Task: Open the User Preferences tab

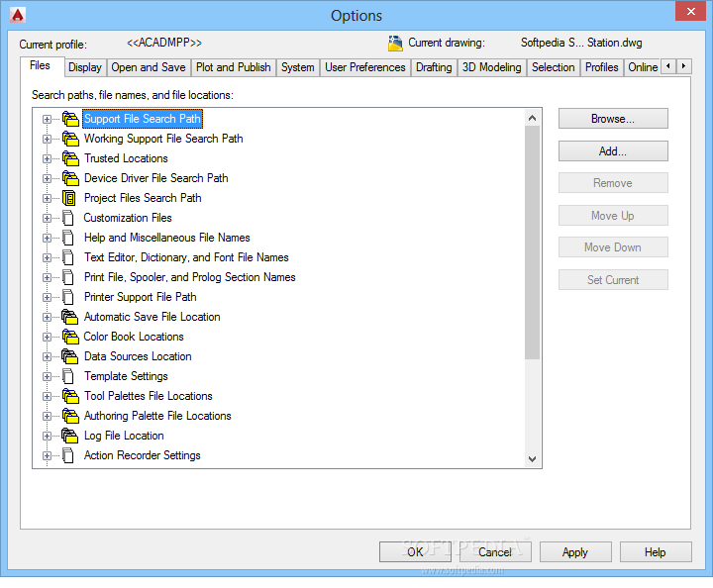Action: tap(365, 67)
